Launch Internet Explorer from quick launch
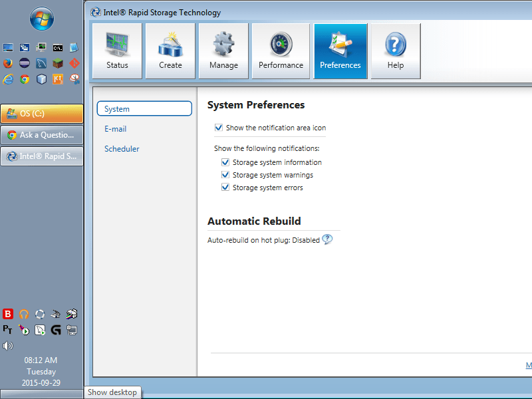The image size is (532, 399). point(8,79)
